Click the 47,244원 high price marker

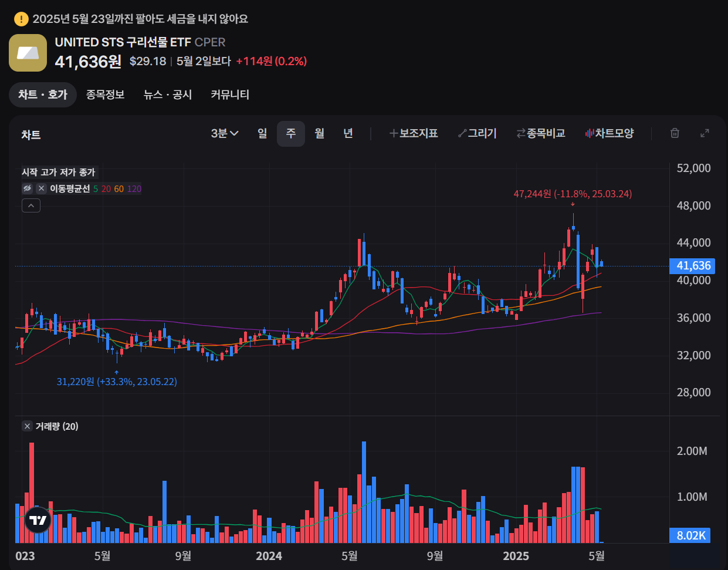pyautogui.click(x=573, y=194)
